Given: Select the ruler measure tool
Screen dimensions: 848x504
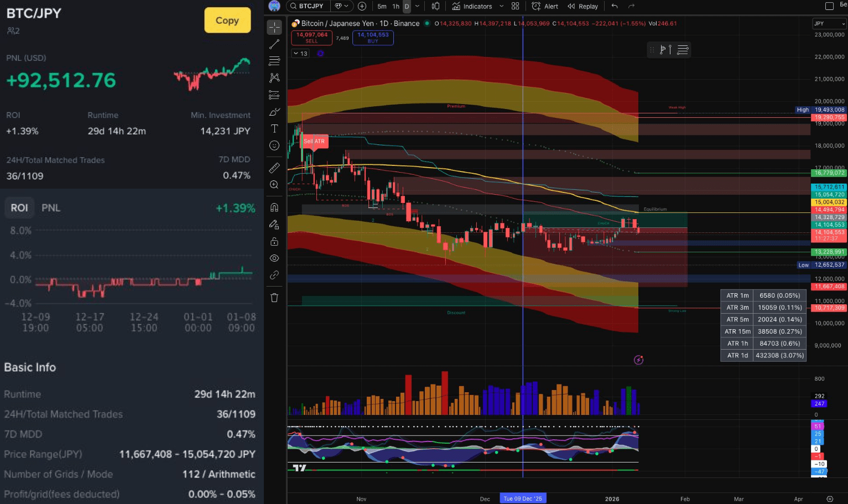Looking at the screenshot, I should [x=274, y=168].
